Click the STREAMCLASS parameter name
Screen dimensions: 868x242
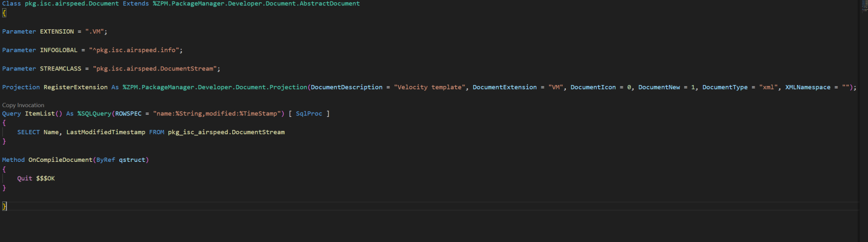(x=61, y=69)
